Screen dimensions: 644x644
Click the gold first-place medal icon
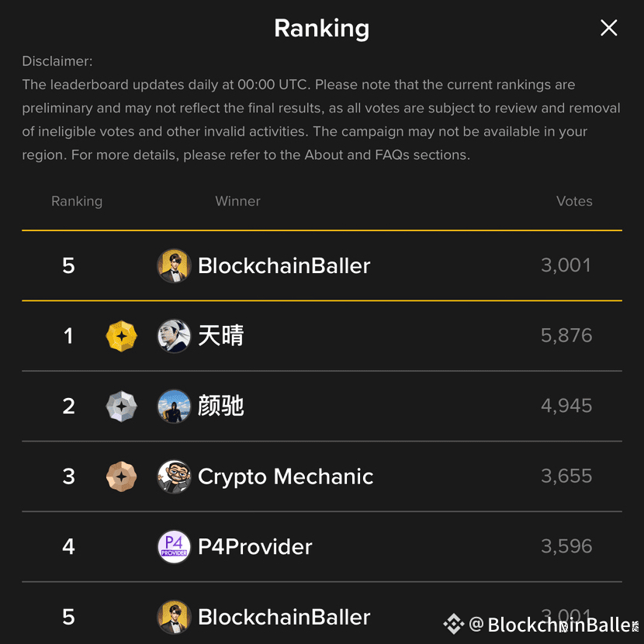121,336
